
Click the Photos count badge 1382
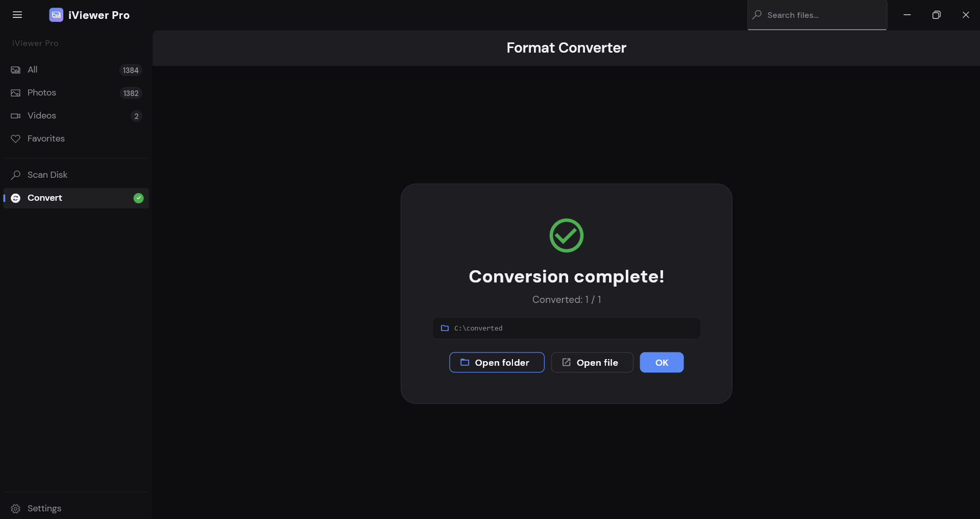(131, 93)
